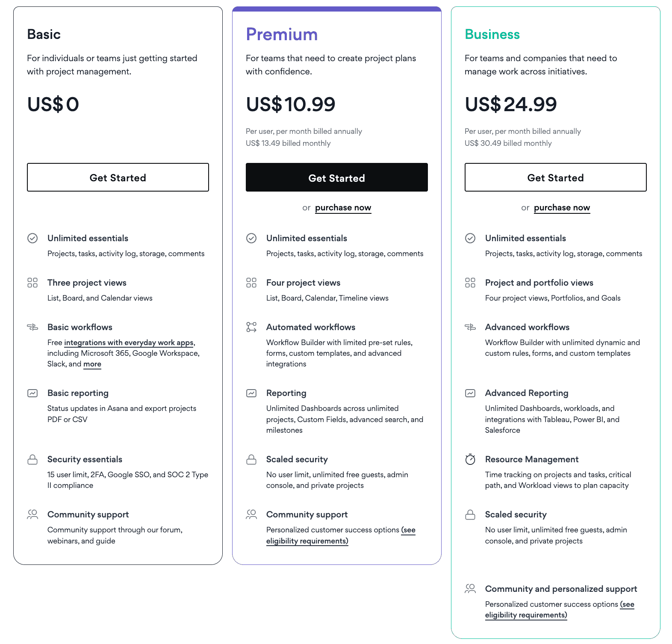Click Basic Unlimited essentials checkmark icon
This screenshot has height=644, width=672.
(x=32, y=238)
